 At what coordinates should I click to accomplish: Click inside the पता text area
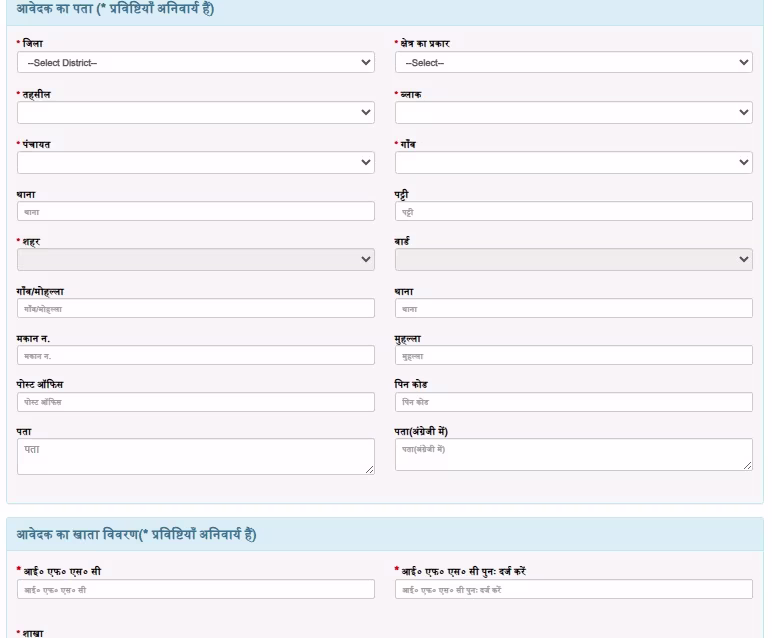[195, 456]
